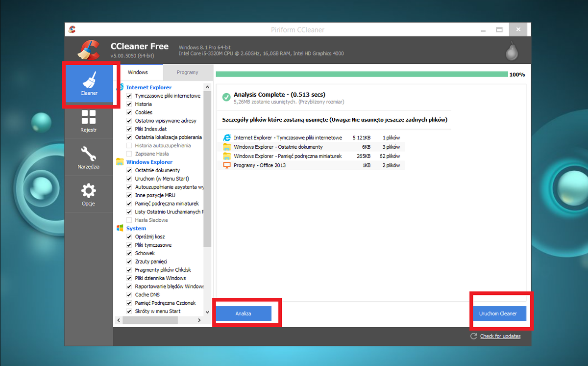The image size is (588, 366).
Task: Click the list's horizontal scroll right arrow
Action: coord(199,320)
